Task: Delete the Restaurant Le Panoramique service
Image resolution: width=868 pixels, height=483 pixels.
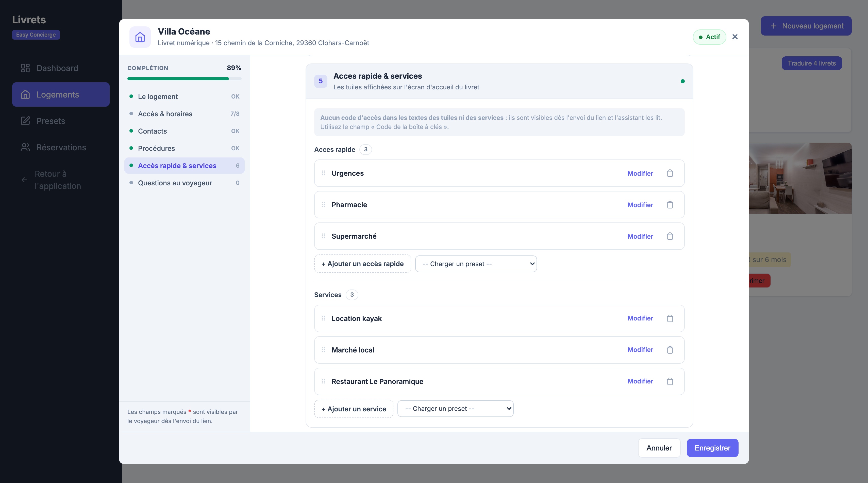Action: pos(670,381)
